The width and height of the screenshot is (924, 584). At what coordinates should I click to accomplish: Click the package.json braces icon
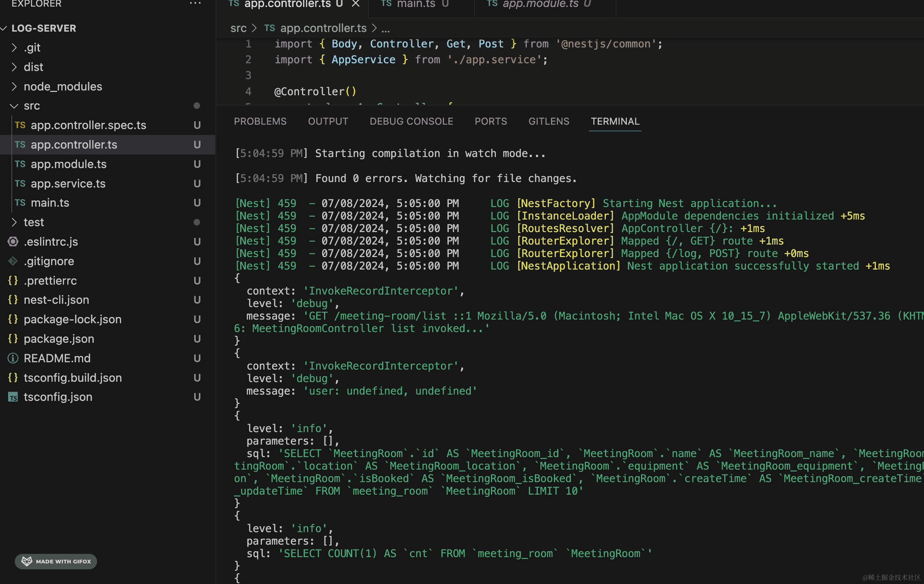[x=13, y=339]
